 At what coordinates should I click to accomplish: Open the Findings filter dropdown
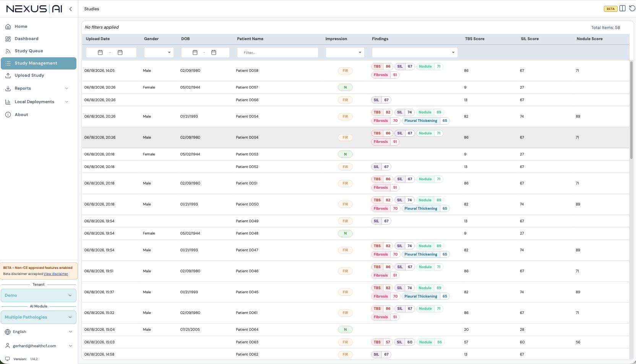pyautogui.click(x=415, y=53)
